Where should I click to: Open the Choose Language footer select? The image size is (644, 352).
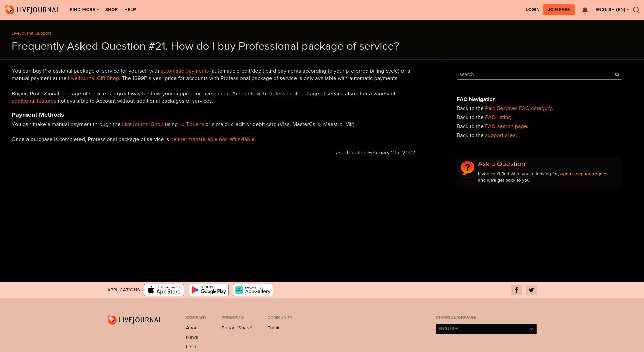click(x=486, y=329)
